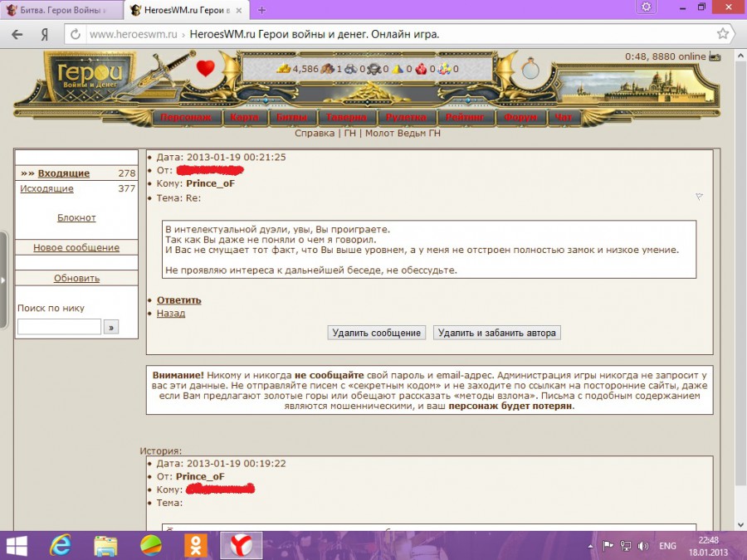Click the Yandex Я home button
Image resolution: width=747 pixels, height=560 pixels.
tap(44, 34)
